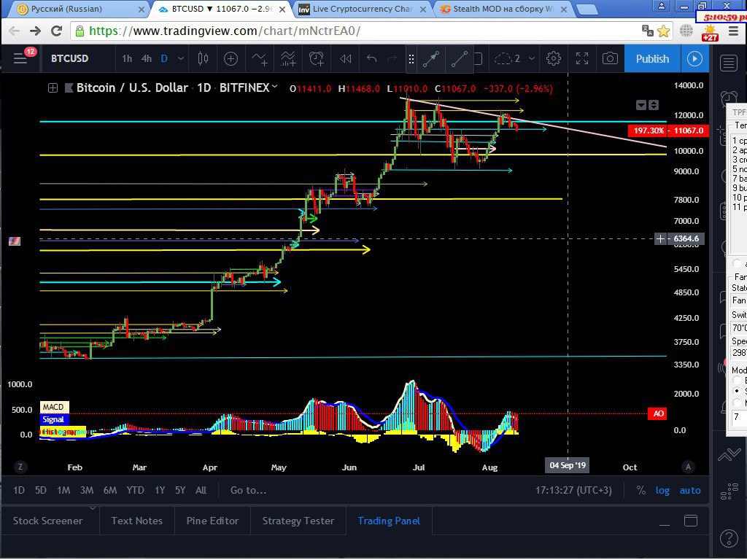Open the Text Notes tab
Screen dimensions: 747x560
click(136, 521)
